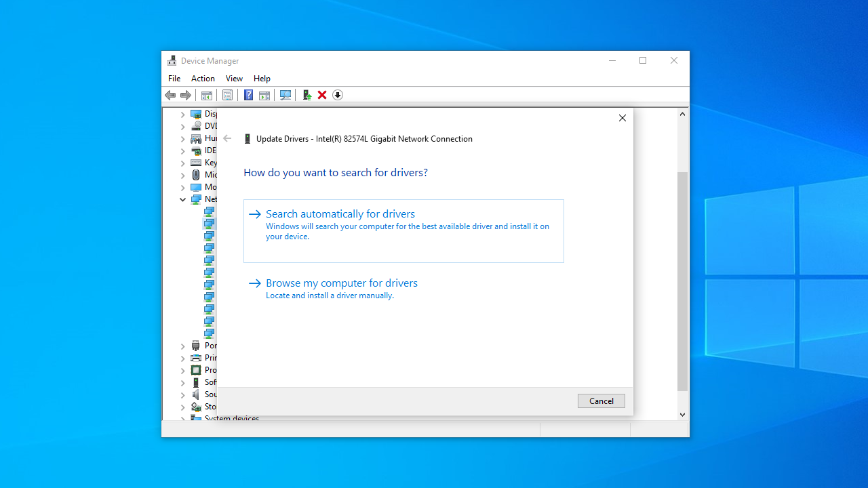Image resolution: width=868 pixels, height=488 pixels.
Task: Click the Disable device down-arrow icon
Action: [338, 96]
